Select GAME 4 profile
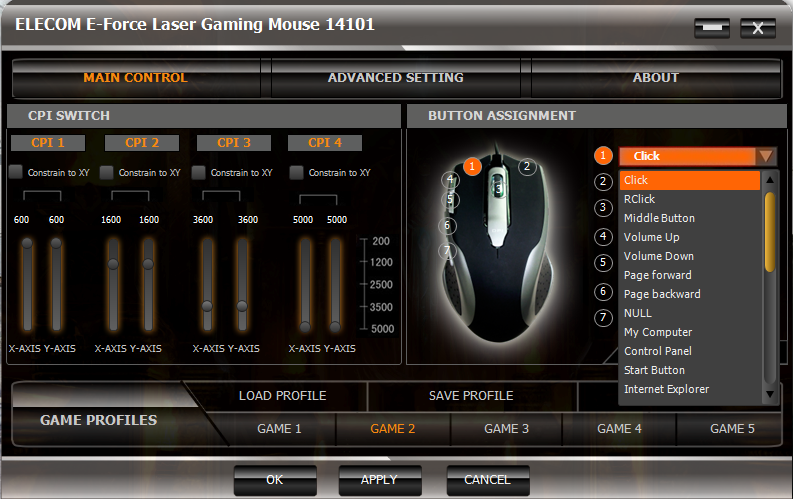793x499 pixels. [x=619, y=429]
